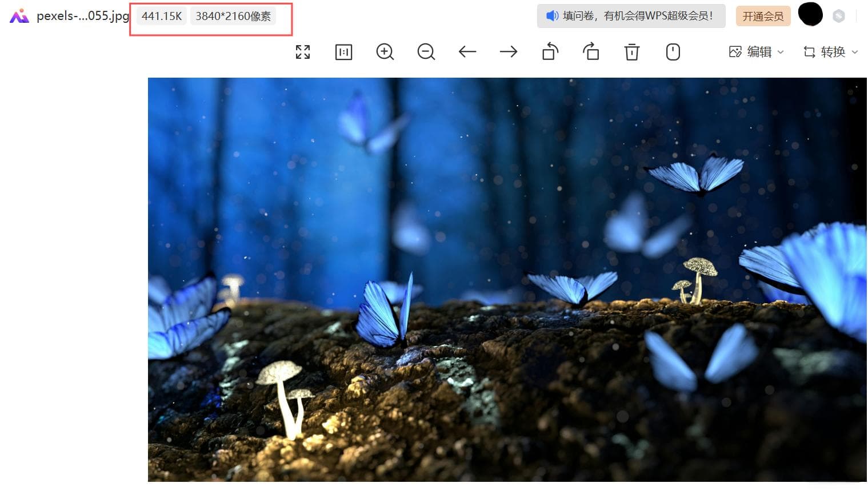This screenshot has height=495, width=868.
Task: Show the image at 1:1 actual size
Action: pos(343,52)
